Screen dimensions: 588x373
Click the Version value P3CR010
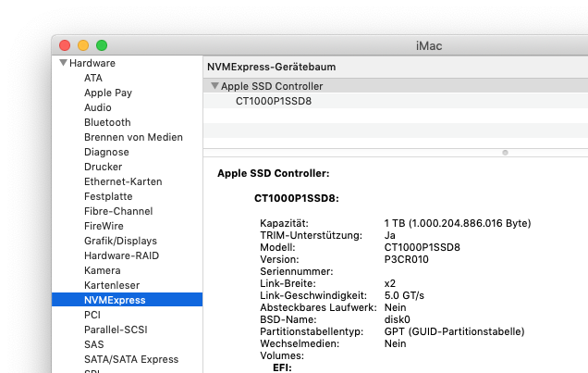point(406,259)
